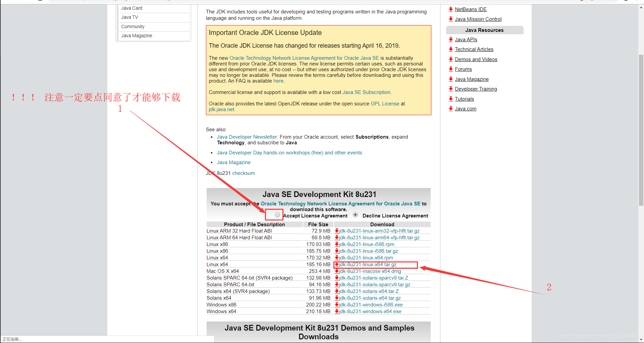Click red arrow icon beside Demos and Videos

pyautogui.click(x=451, y=59)
